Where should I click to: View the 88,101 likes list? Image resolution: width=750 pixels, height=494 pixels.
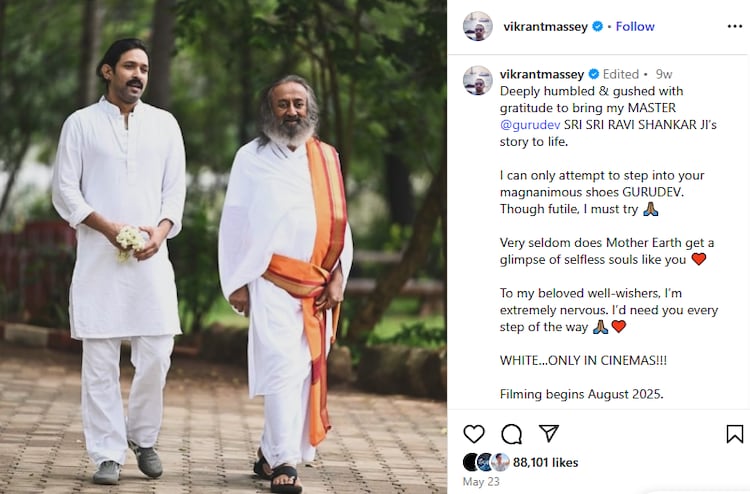pyautogui.click(x=545, y=462)
